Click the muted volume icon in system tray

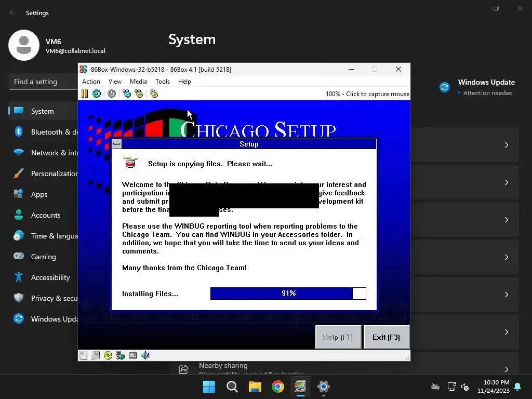[x=465, y=387]
